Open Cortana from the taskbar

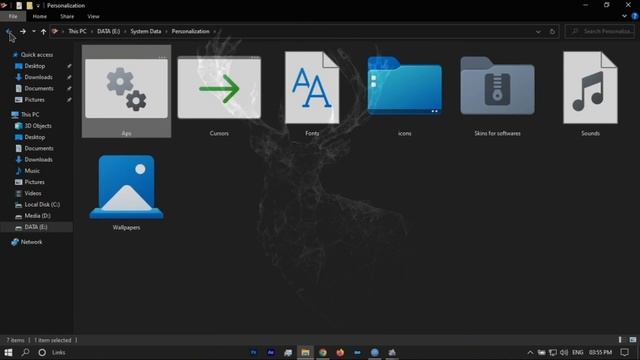[42, 352]
